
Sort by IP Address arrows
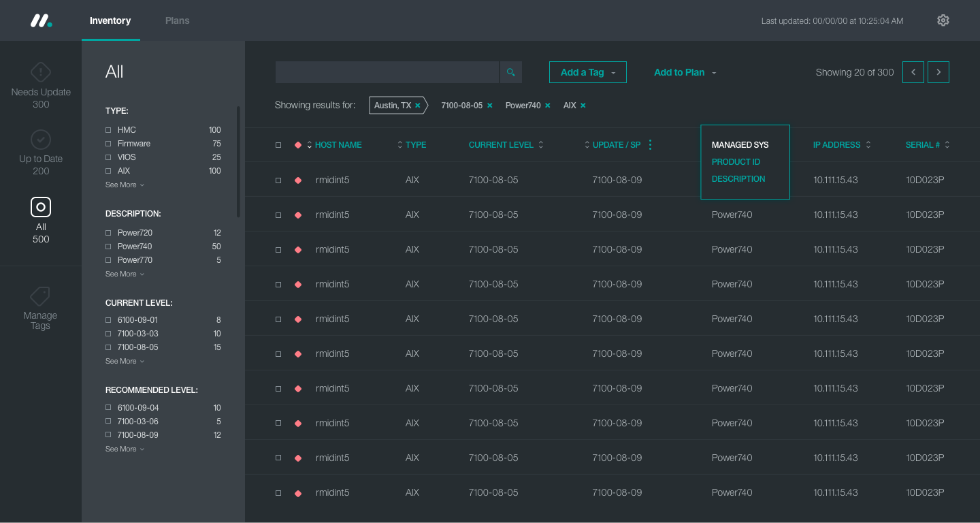(x=868, y=145)
